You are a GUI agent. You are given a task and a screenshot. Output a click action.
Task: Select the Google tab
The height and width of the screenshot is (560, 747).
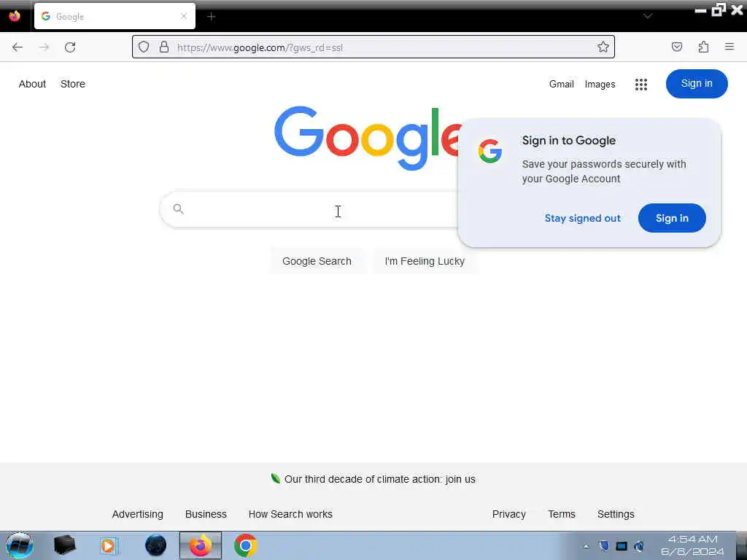[115, 16]
